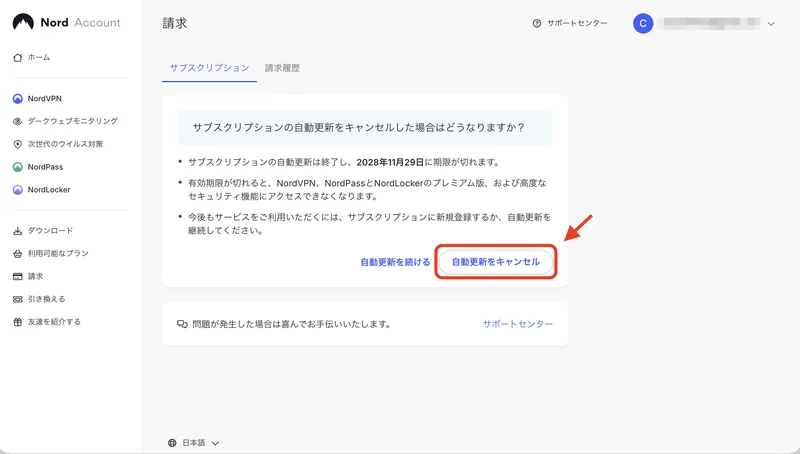This screenshot has height=454, width=800.
Task: Click the NordPass product icon
Action: pyautogui.click(x=17, y=167)
